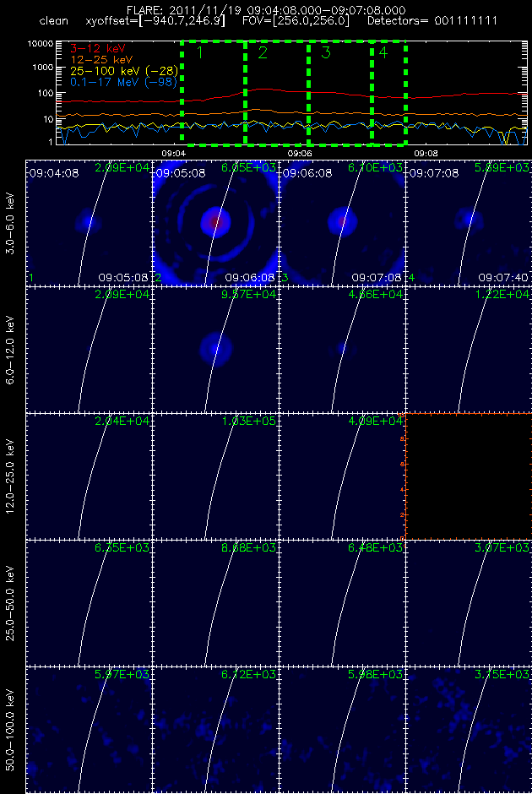The width and height of the screenshot is (532, 794).
Task: Click interval number 1 in the light curve
Action: (x=199, y=52)
